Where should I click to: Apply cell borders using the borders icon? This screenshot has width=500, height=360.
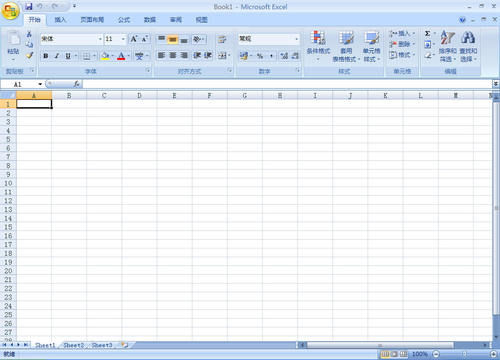pyautogui.click(x=87, y=56)
